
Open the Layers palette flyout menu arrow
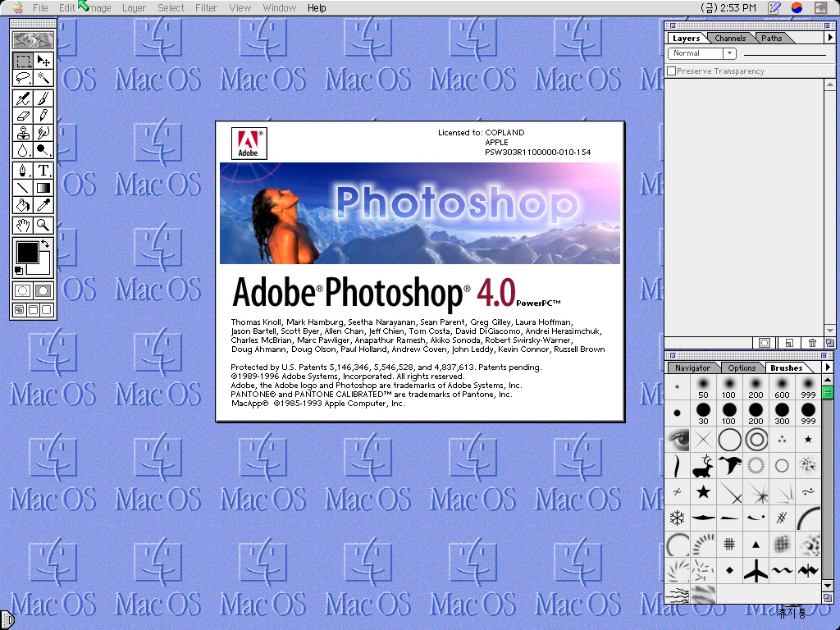pyautogui.click(x=829, y=38)
